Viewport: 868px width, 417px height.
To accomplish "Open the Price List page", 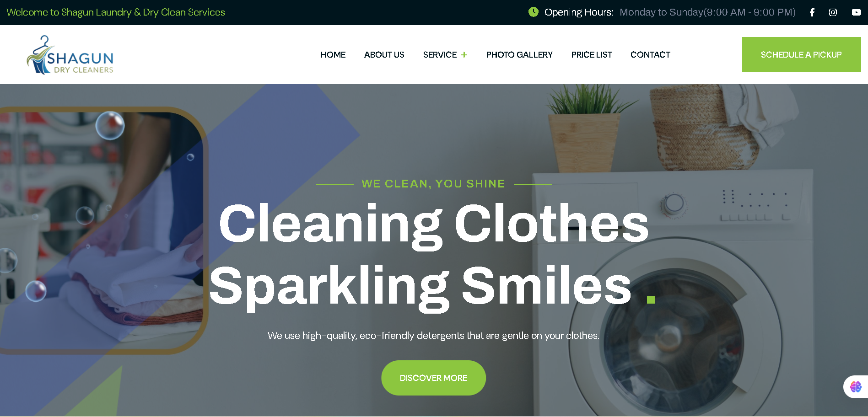I will point(592,55).
